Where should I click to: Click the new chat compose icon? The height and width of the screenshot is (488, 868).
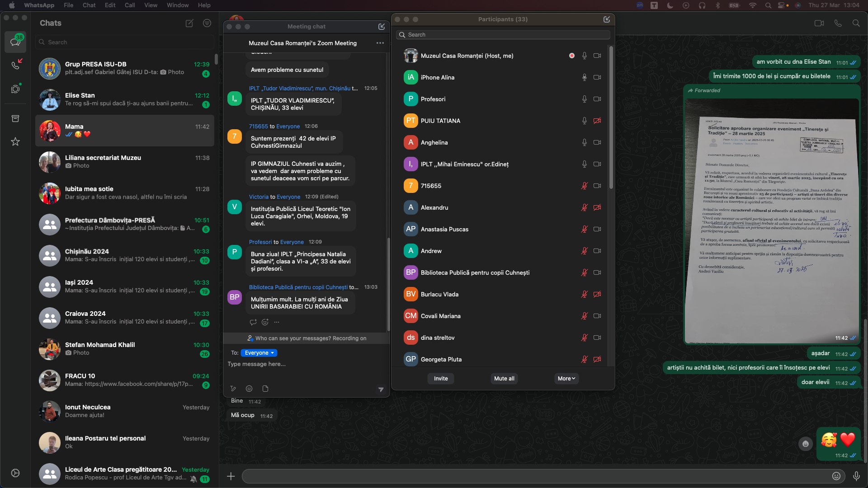189,23
